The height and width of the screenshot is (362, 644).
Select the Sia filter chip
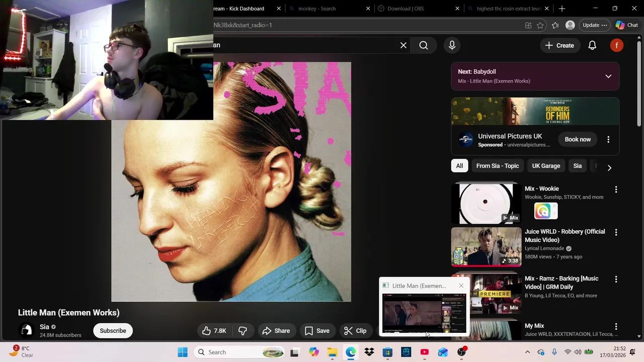tap(578, 166)
